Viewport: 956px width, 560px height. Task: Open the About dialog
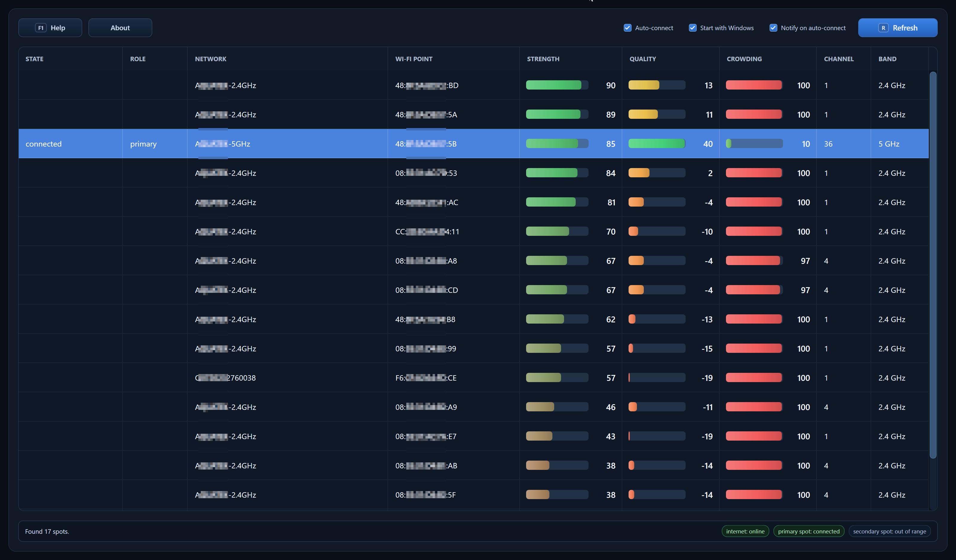pyautogui.click(x=120, y=28)
